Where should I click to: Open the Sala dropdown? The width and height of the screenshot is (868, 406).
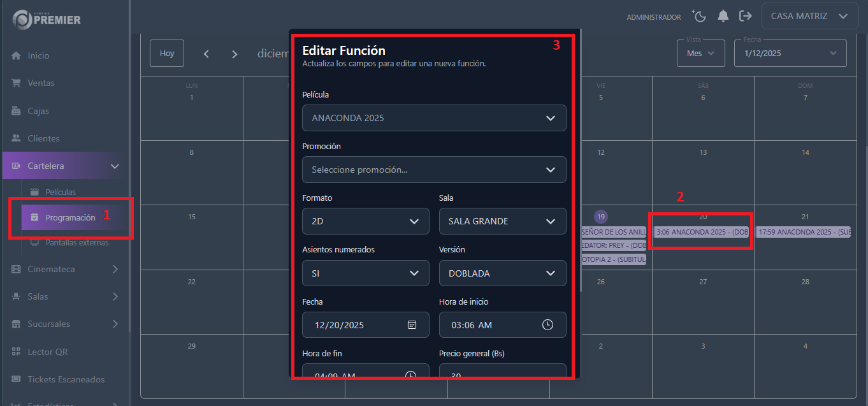[502, 221]
